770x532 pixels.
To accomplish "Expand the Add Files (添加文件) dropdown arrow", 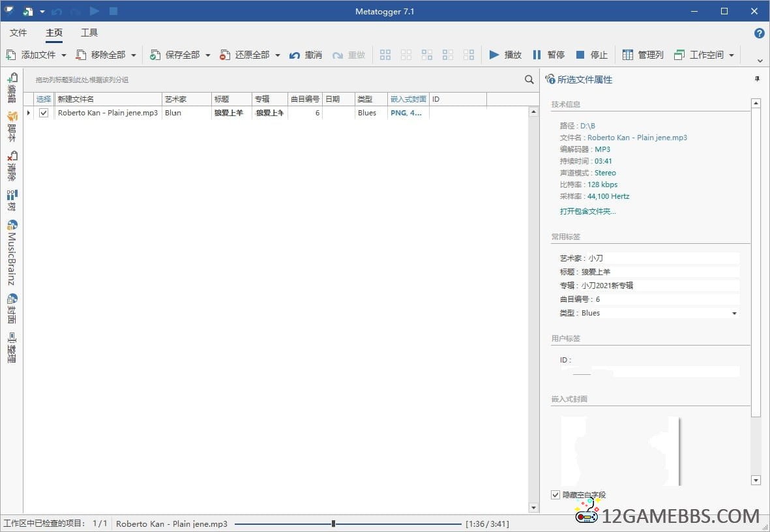I will point(64,55).
